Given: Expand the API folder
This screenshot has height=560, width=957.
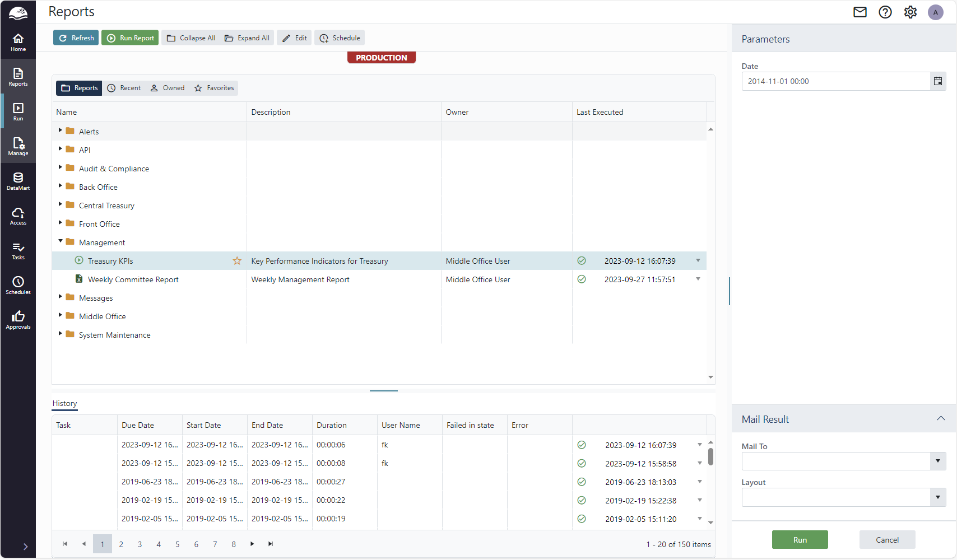Looking at the screenshot, I should 61,149.
